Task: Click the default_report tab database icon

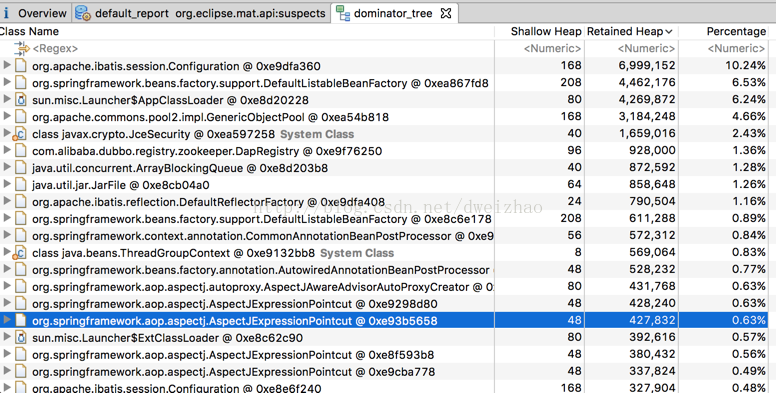Action: (83, 13)
